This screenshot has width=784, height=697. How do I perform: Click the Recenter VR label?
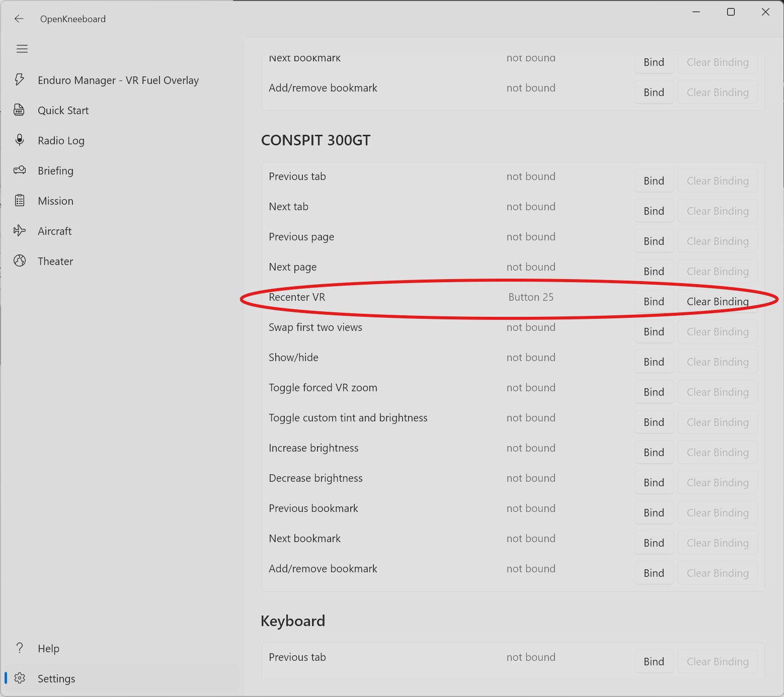click(x=297, y=297)
